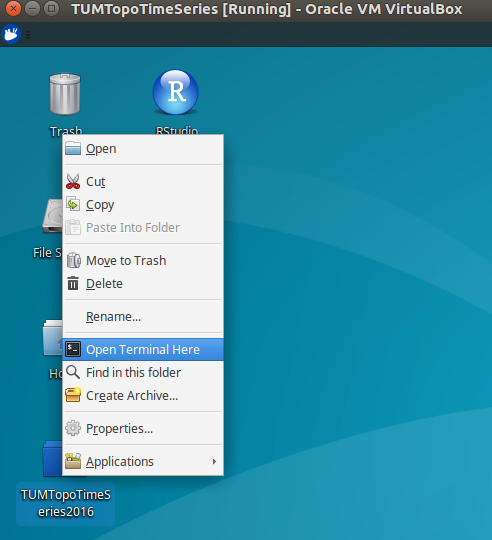Click the gear icon next to Properties

tap(73, 428)
